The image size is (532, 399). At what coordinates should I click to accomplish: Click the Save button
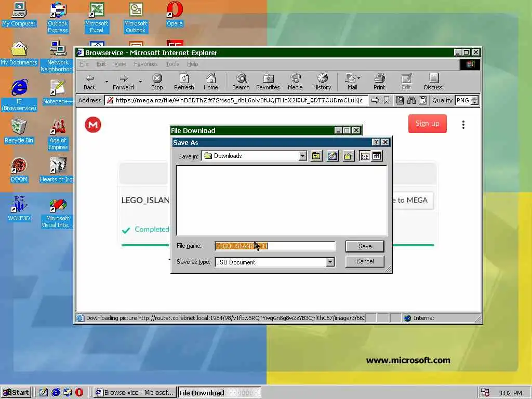pyautogui.click(x=365, y=246)
